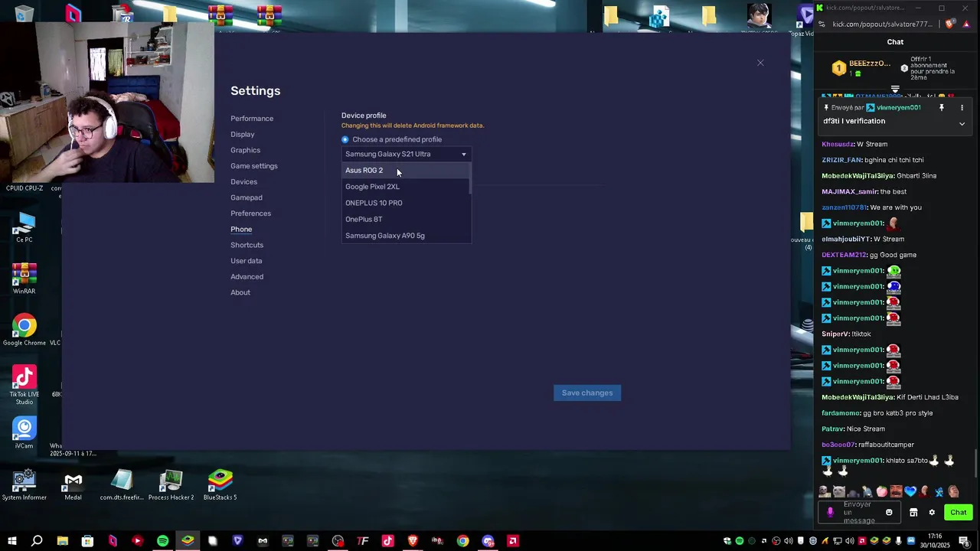Select Samsung Galaxy A90 5g profile
This screenshot has width=980, height=551.
(406, 236)
